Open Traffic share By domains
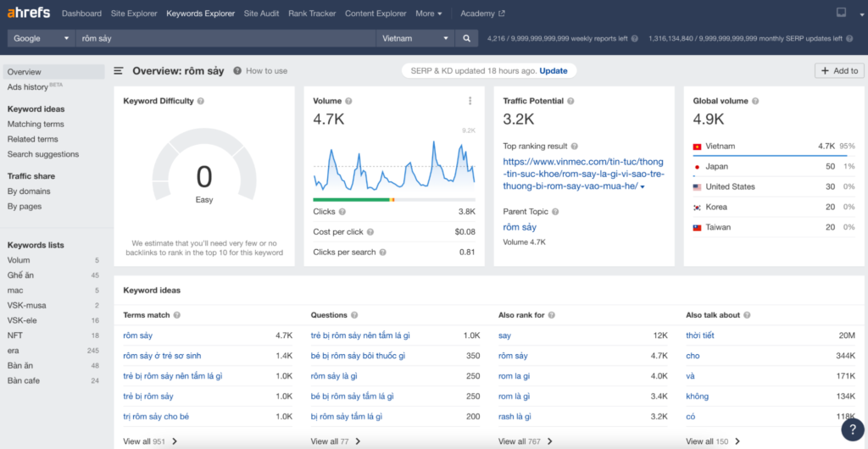This screenshot has width=868, height=449. point(29,191)
